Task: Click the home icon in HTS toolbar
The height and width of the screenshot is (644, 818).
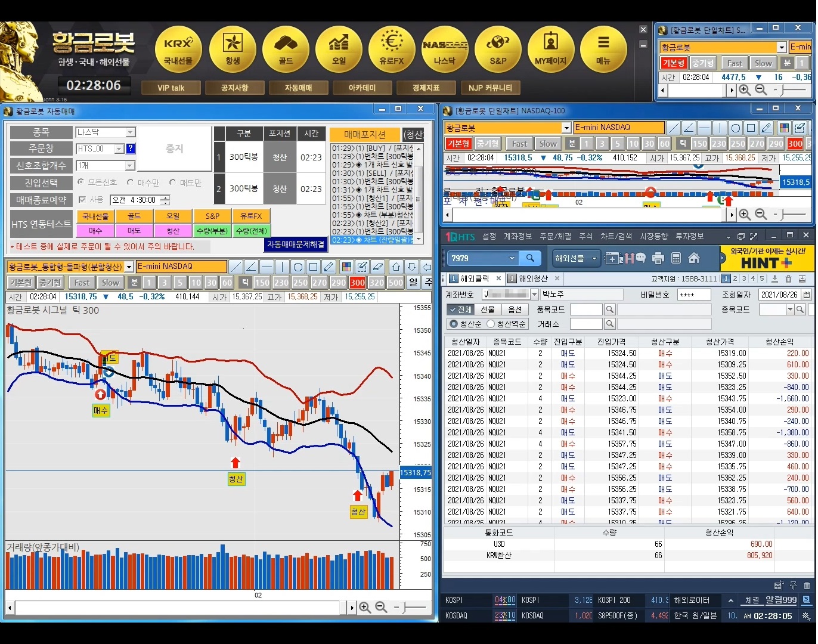Action: [x=694, y=258]
